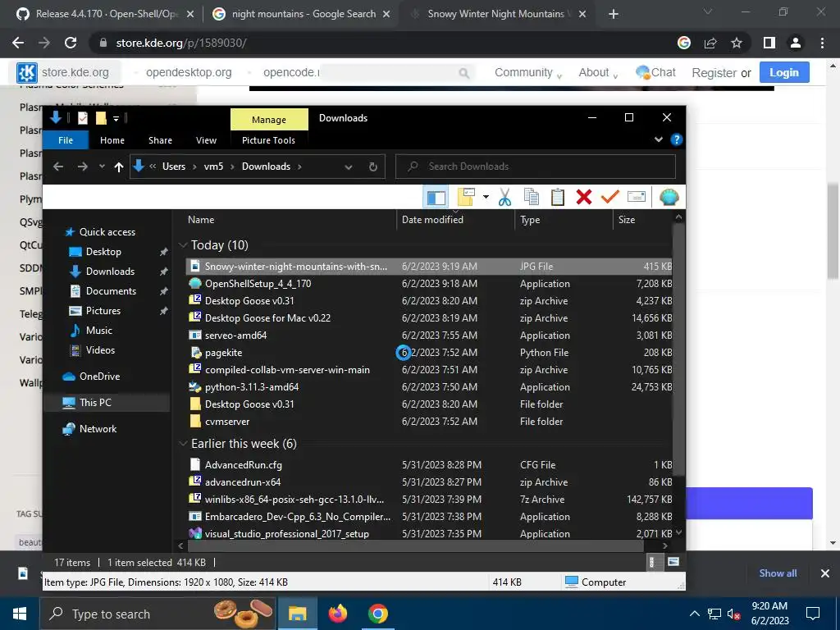Click the Search Downloads field
840x630 pixels.
(x=536, y=167)
